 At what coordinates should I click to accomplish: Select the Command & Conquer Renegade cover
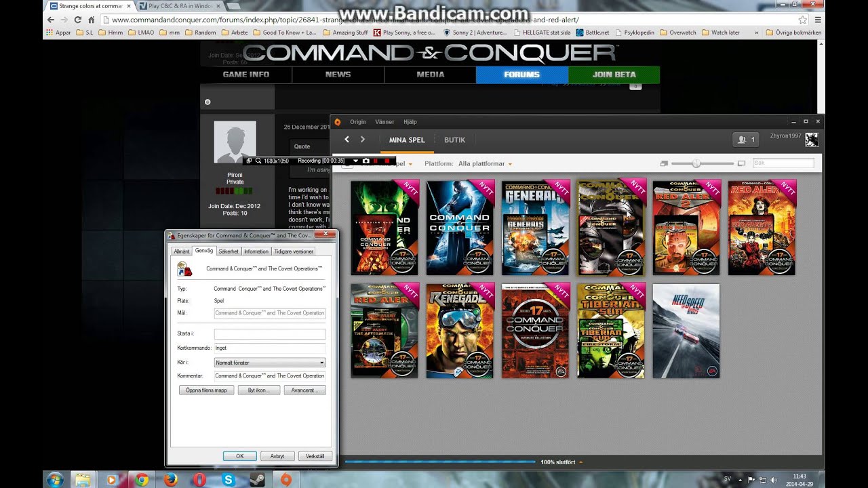coord(460,331)
